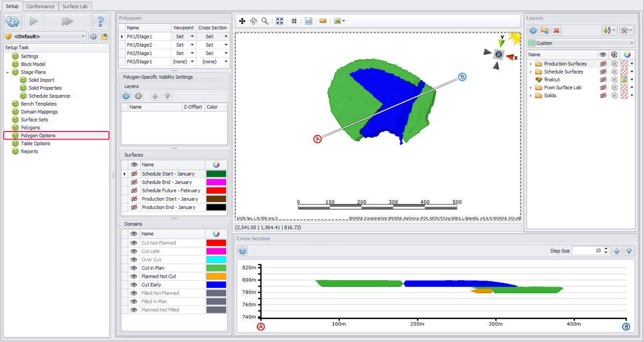The width and height of the screenshot is (644, 342).
Task: Click the zoom to extents icon
Action: pyautogui.click(x=280, y=21)
